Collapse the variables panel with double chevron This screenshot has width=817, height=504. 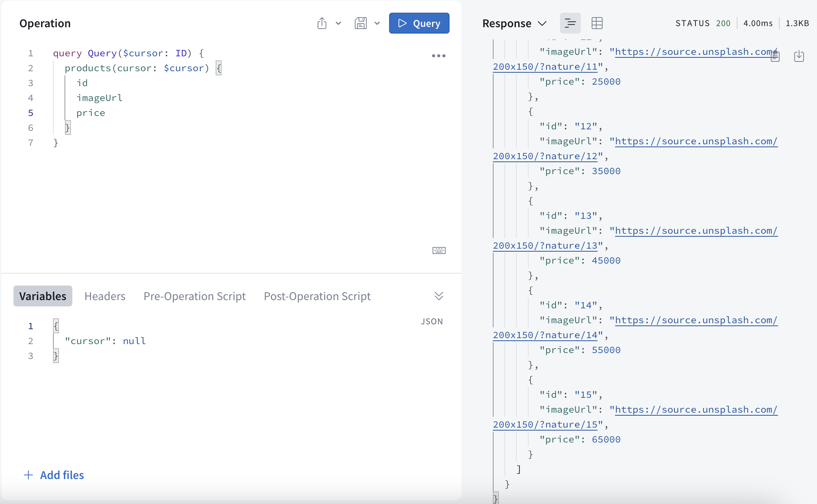point(439,296)
